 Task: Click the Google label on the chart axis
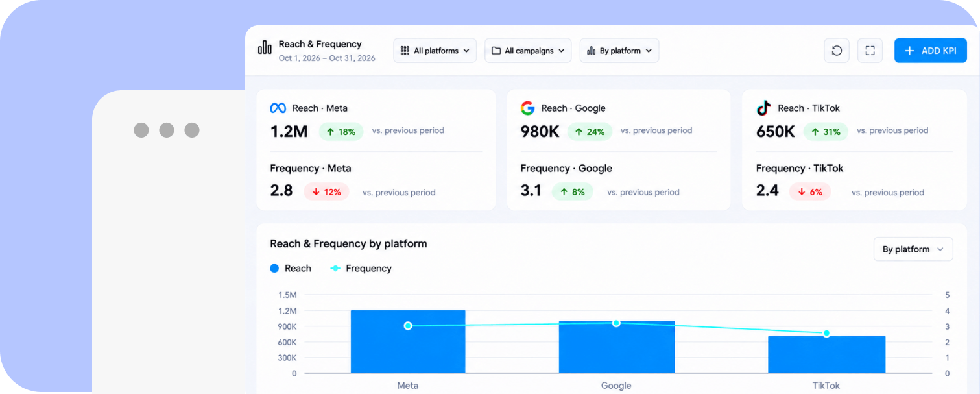coord(616,386)
